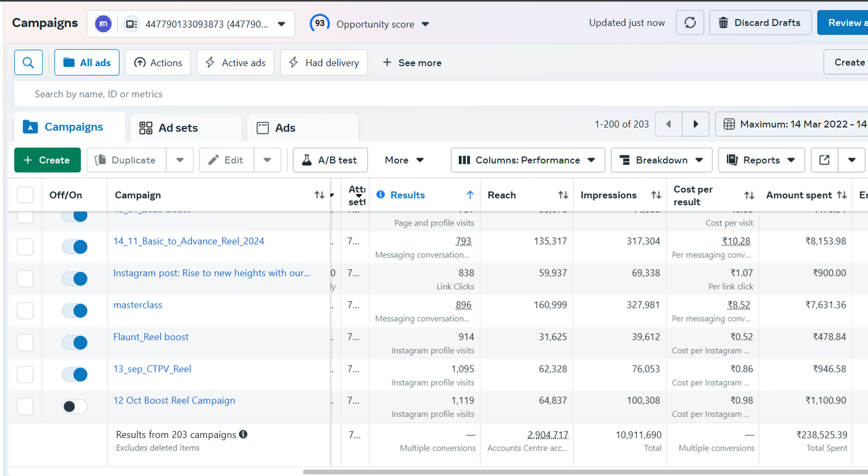Open masterclass campaign link
This screenshot has height=476, width=868.
pos(138,305)
